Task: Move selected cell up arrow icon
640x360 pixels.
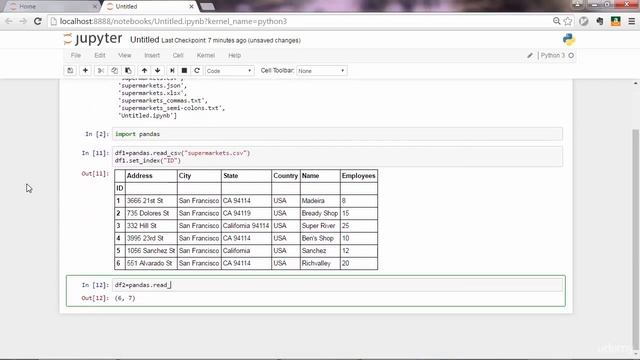Action: 144,71
